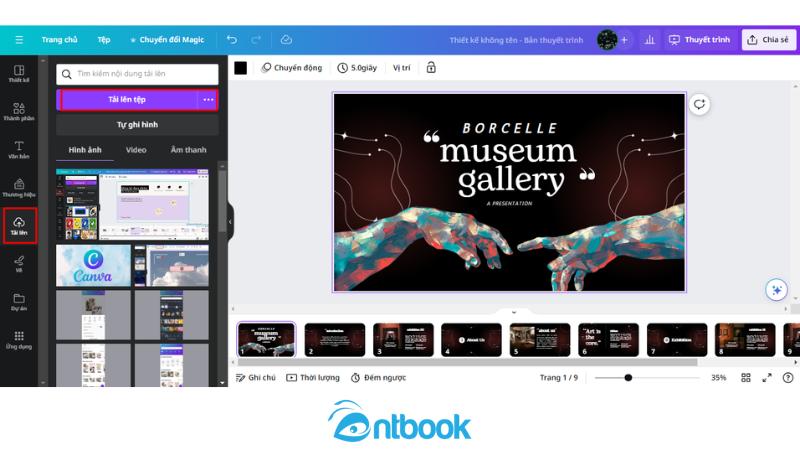Switch to Hình ảnh tab
Image resolution: width=800 pixels, height=450 pixels.
tap(85, 150)
